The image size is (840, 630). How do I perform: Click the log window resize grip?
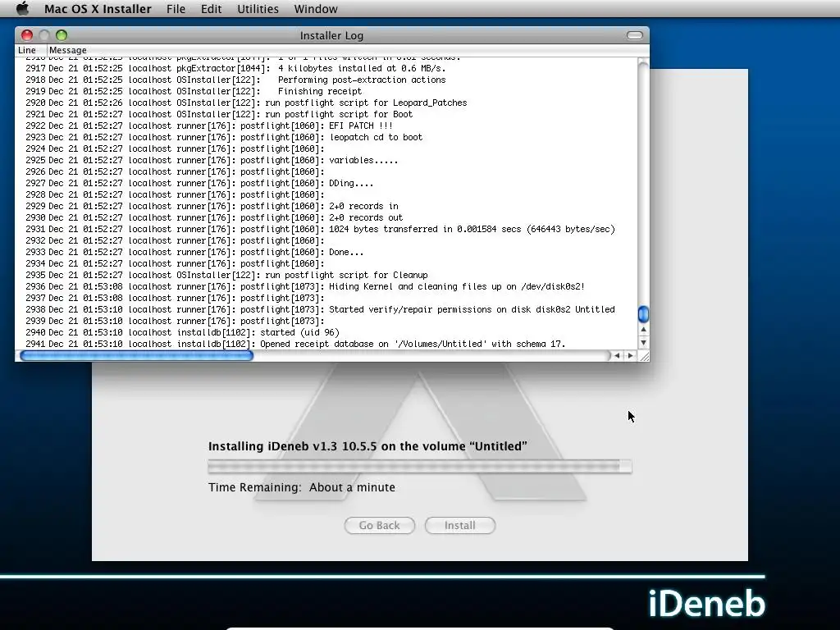point(644,356)
